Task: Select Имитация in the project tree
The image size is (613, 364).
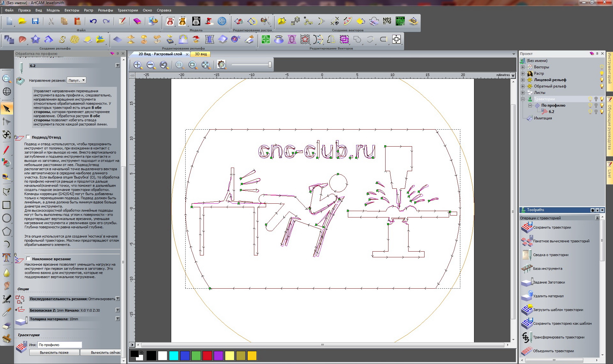Action: coord(543,118)
